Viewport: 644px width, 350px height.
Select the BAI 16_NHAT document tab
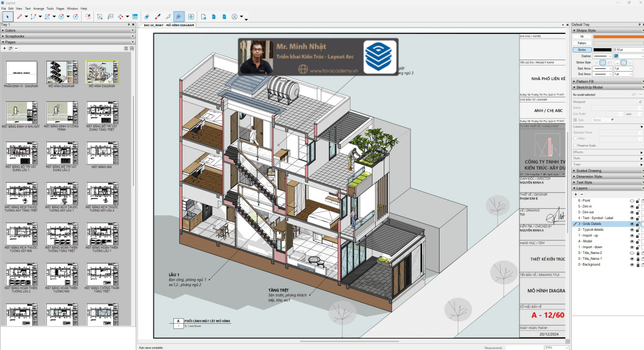point(169,25)
